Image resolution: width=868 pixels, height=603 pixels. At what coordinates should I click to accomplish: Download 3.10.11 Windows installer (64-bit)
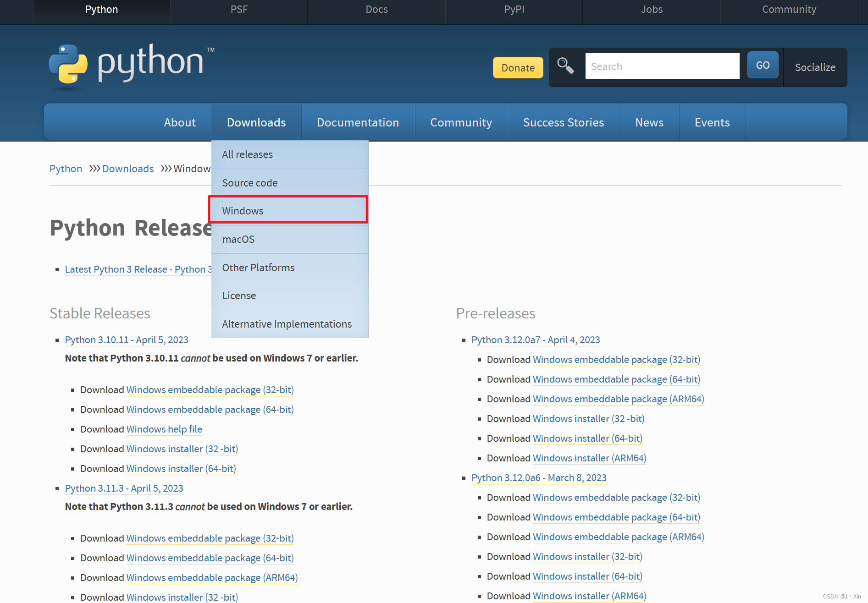coord(181,469)
